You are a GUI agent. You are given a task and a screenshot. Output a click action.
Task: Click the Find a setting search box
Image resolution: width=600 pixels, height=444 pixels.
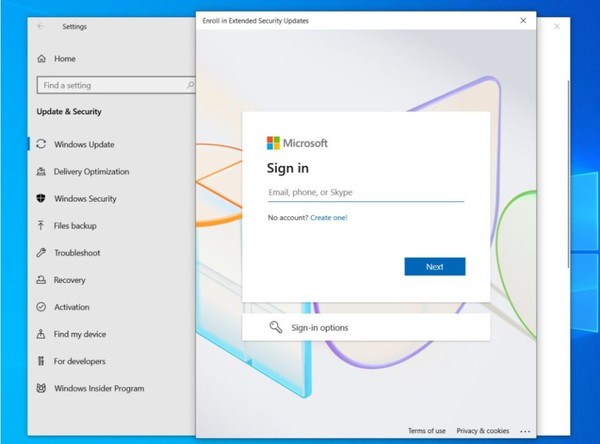point(108,86)
